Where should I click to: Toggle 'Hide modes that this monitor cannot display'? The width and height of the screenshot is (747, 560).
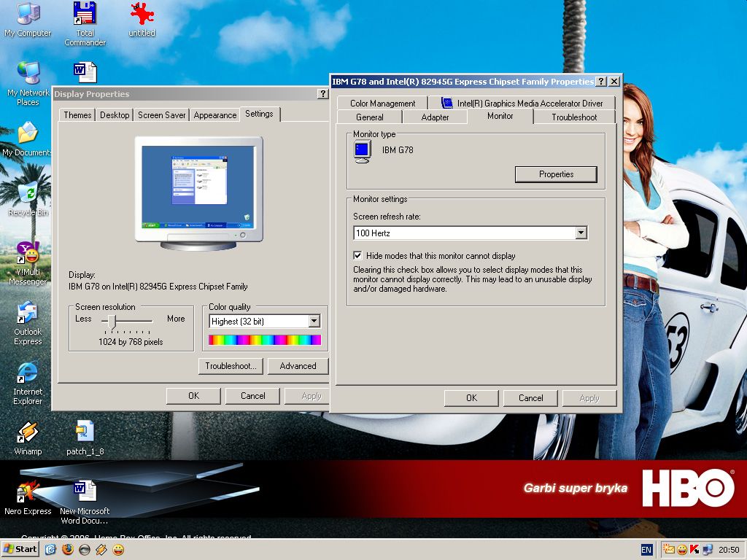click(357, 256)
